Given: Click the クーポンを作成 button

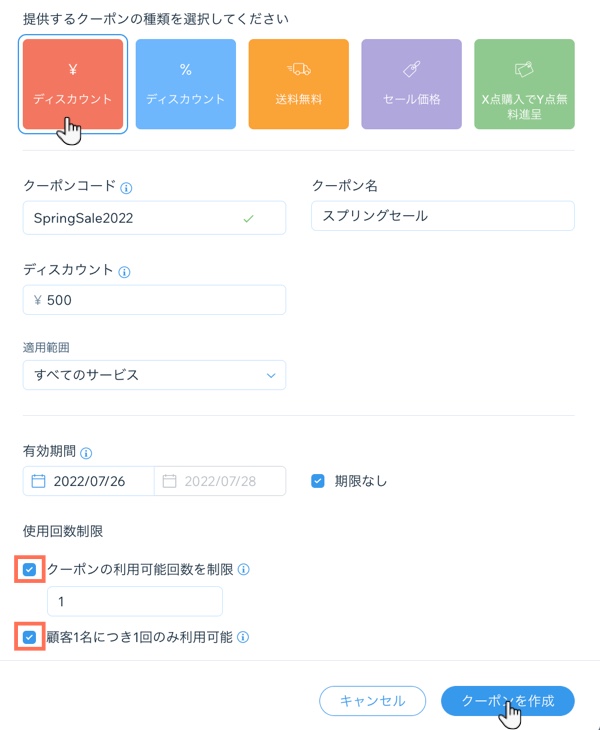Looking at the screenshot, I should pyautogui.click(x=507, y=701).
